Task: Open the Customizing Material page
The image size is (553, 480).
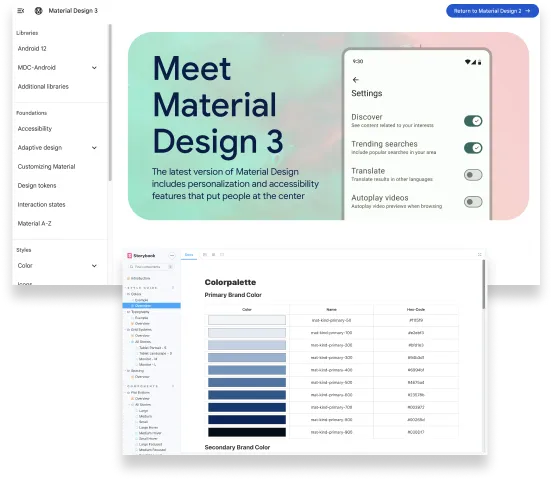Action: [46, 166]
